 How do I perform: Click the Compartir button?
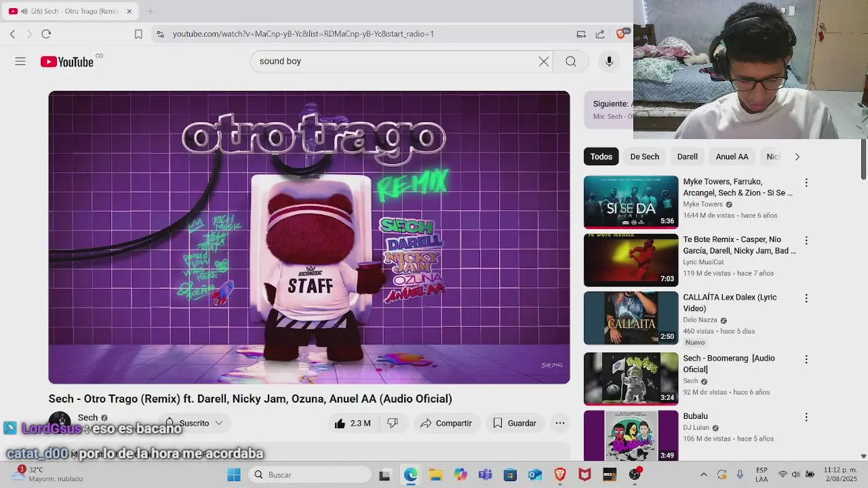(446, 423)
